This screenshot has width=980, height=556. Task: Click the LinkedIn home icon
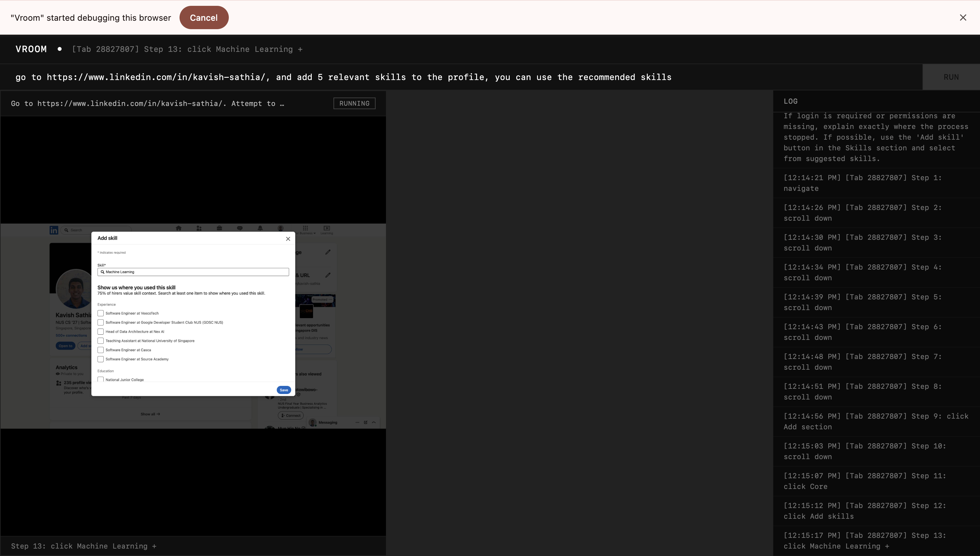178,228
